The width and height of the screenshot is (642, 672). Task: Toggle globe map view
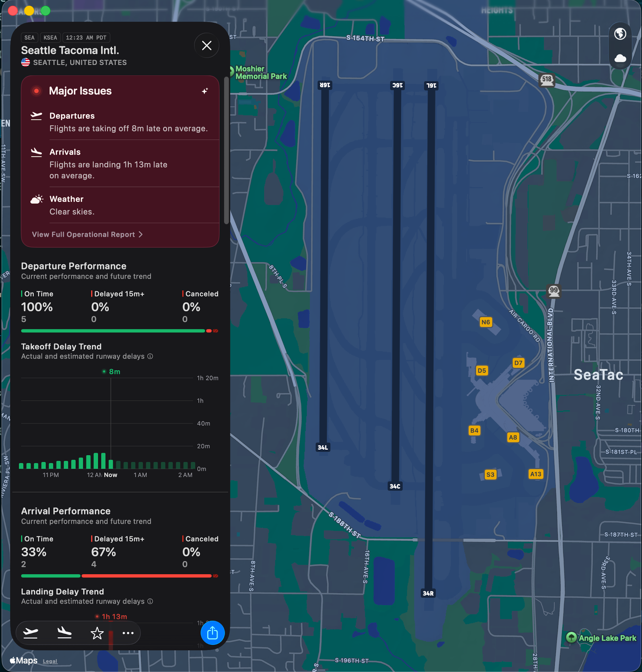pyautogui.click(x=620, y=33)
